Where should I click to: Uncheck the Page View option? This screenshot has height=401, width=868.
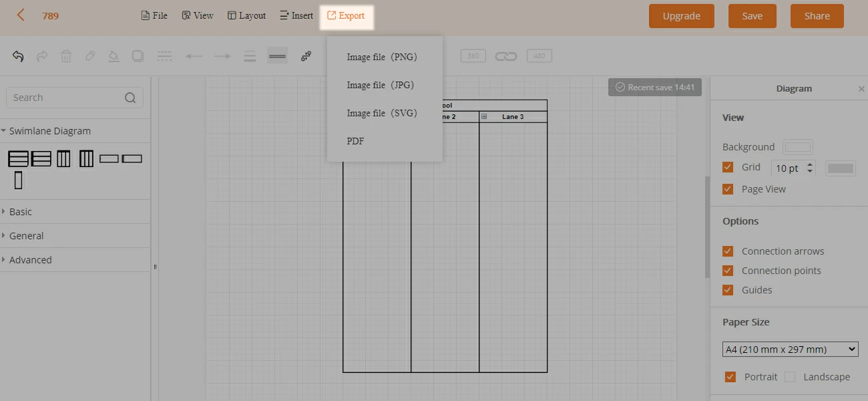pos(728,189)
